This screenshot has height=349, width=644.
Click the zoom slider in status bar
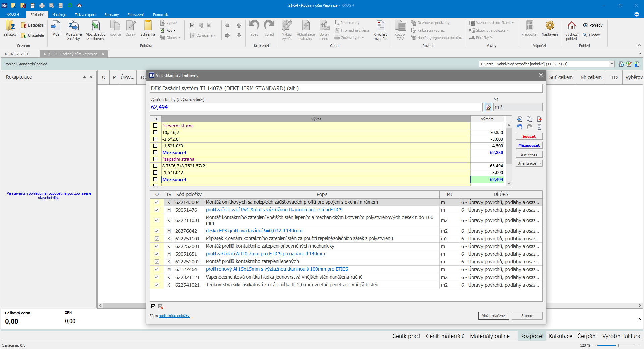616,345
